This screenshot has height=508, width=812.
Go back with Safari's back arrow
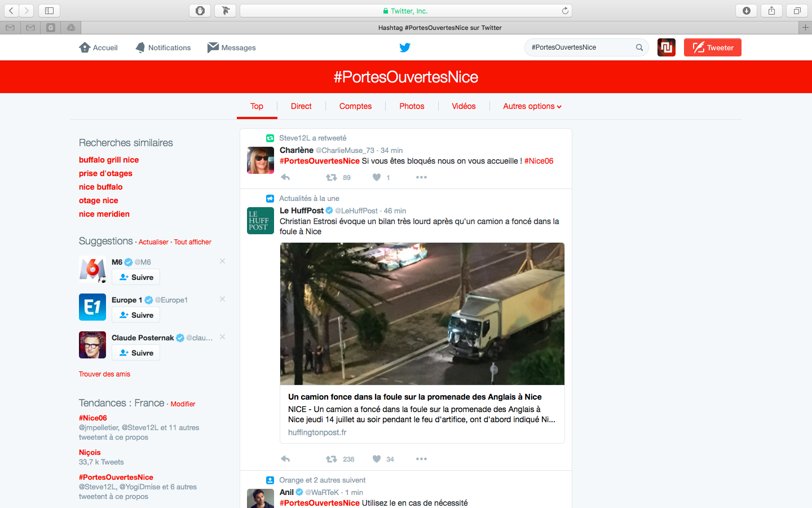coord(11,11)
